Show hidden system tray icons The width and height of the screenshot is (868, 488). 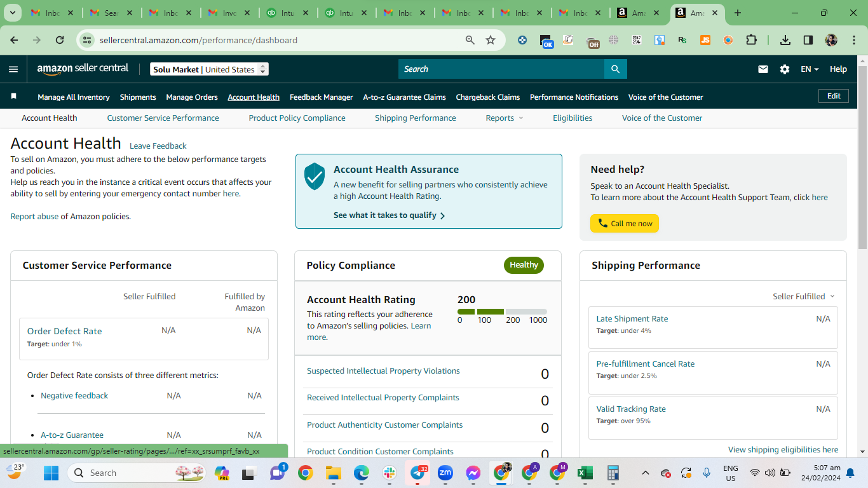tap(646, 473)
